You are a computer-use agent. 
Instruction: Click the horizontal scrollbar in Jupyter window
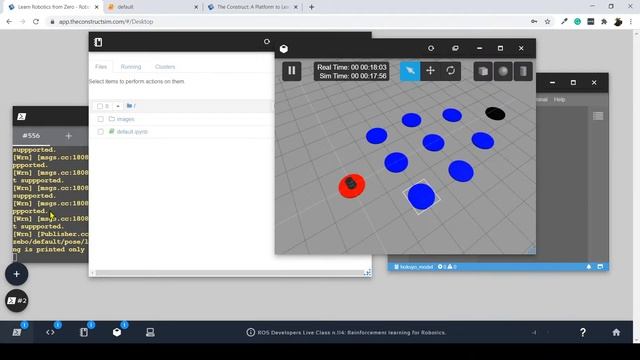[229, 273]
